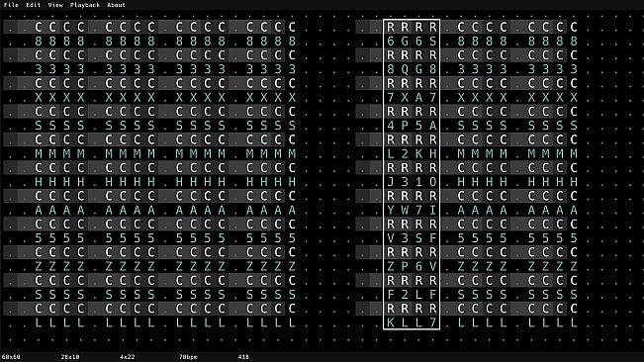Select the 1 cell in the J310 group
This screenshot has width=644, height=362.
tap(418, 182)
